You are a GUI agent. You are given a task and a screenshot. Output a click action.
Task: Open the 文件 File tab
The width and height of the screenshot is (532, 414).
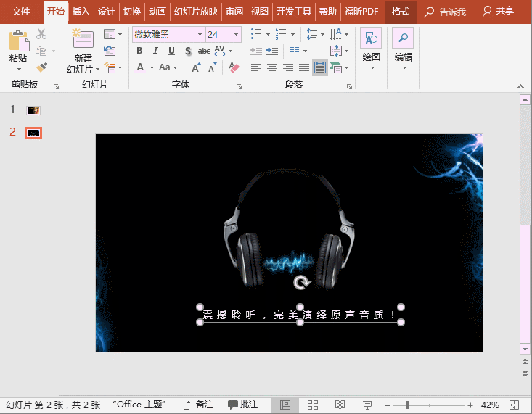(21, 12)
